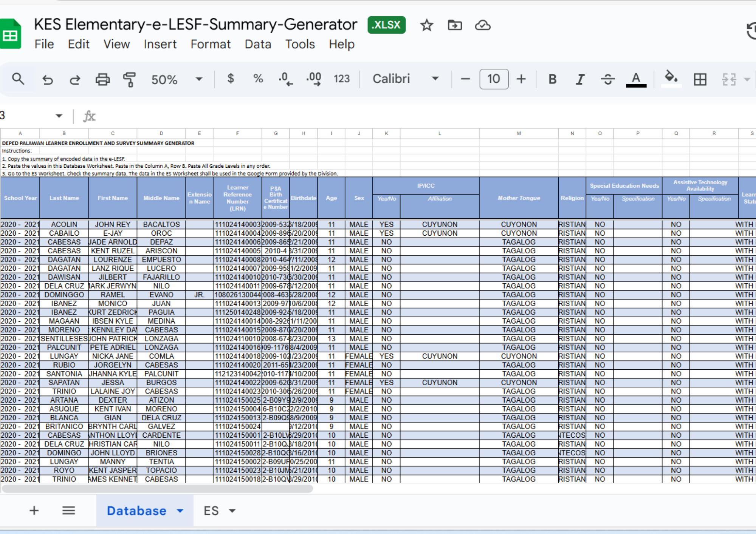
Task: View cloud save status icon
Action: 483,25
